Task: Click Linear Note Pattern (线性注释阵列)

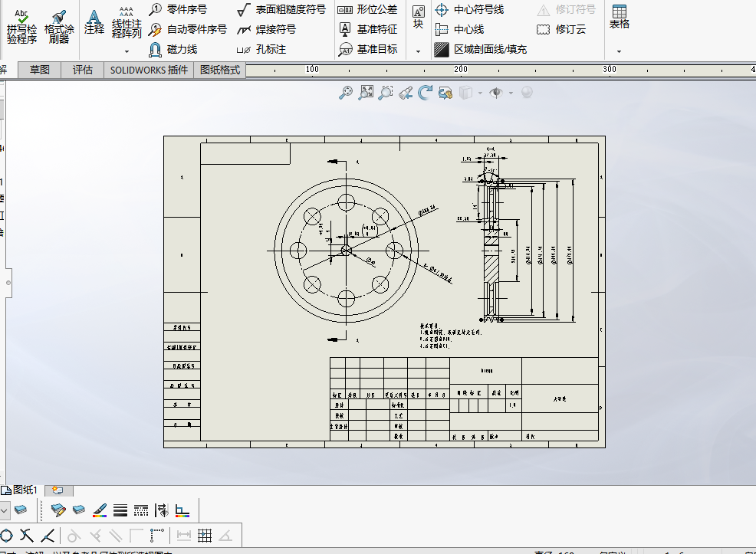Action: [x=127, y=22]
